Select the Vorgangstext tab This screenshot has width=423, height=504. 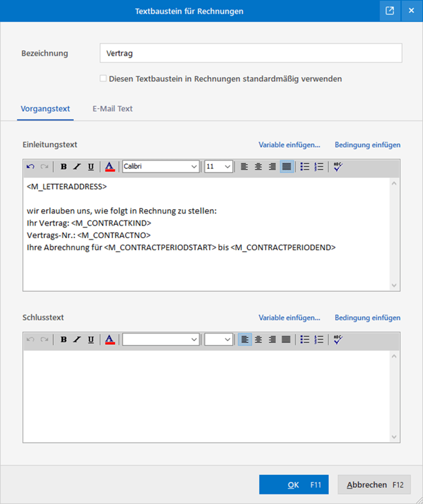pyautogui.click(x=45, y=109)
